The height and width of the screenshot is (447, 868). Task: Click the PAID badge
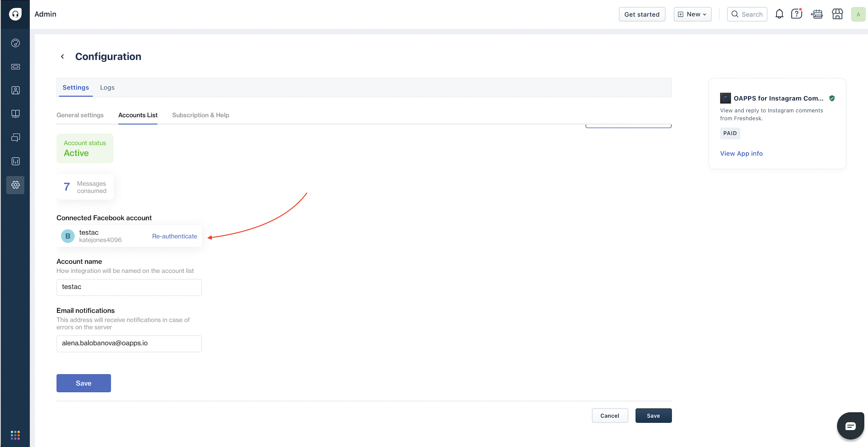tap(730, 133)
